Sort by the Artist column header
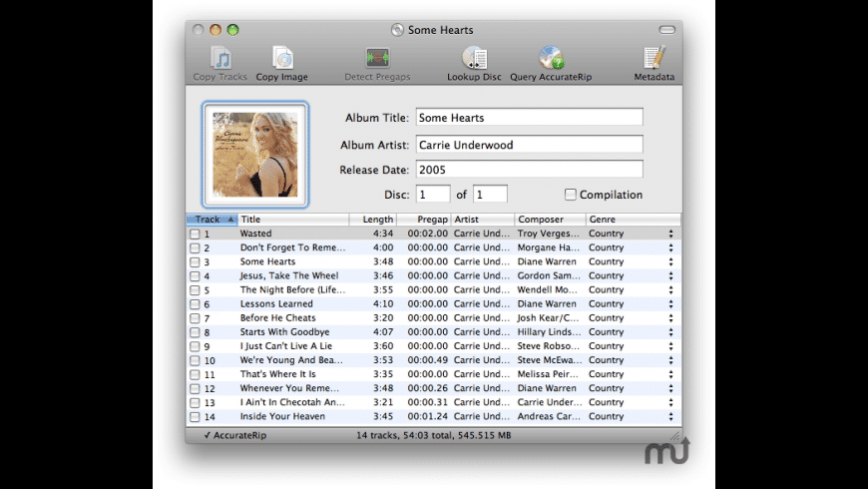This screenshot has height=489, width=868. (483, 220)
